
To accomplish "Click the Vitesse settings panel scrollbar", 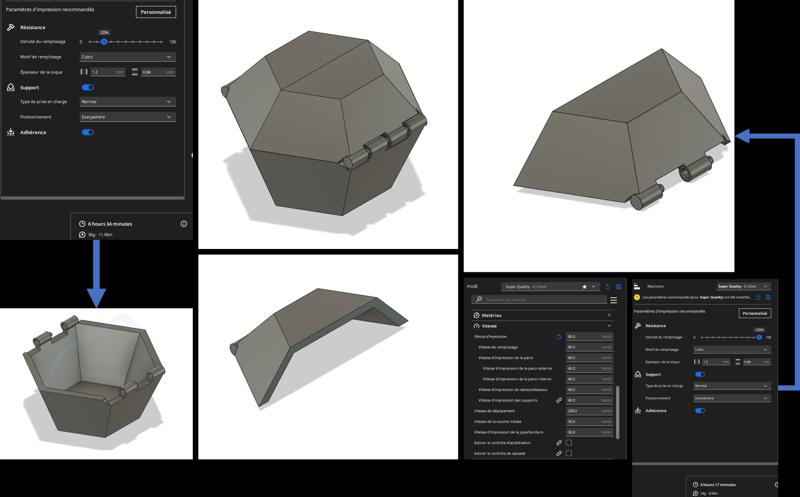I will coord(618,412).
